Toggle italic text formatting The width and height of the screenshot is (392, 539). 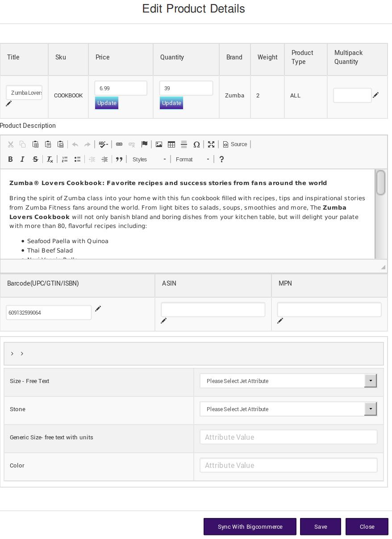pyautogui.click(x=22, y=160)
